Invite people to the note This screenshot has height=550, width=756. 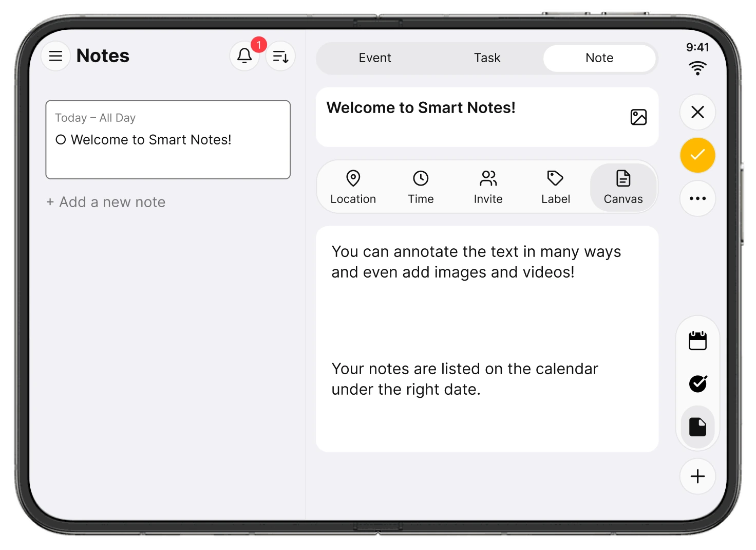[x=488, y=187]
